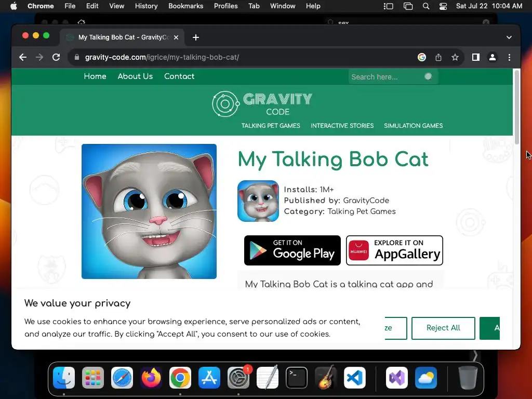Bookmark this page with the star icon

455,57
